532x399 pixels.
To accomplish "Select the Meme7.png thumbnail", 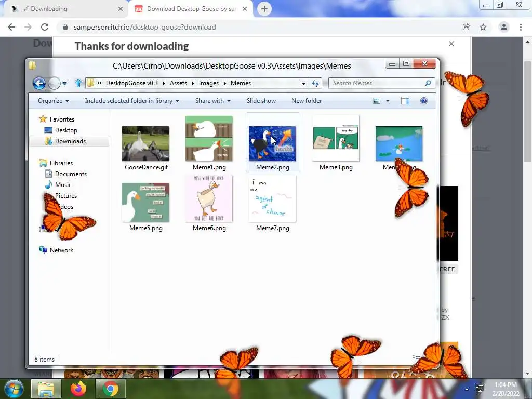I will 272,198.
